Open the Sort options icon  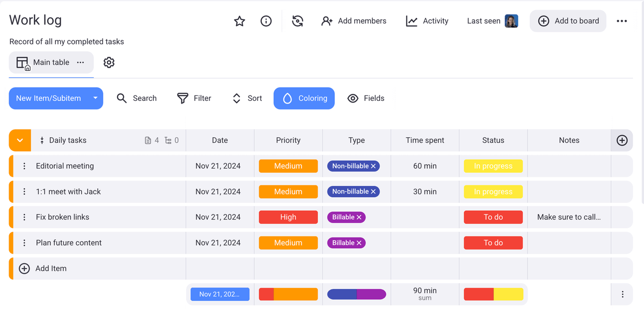click(x=237, y=98)
